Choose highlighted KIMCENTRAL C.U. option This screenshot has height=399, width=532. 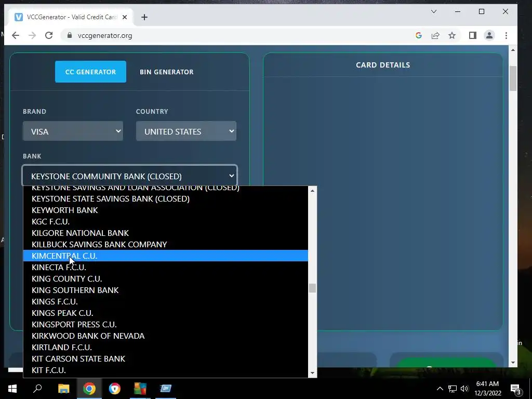coord(166,256)
